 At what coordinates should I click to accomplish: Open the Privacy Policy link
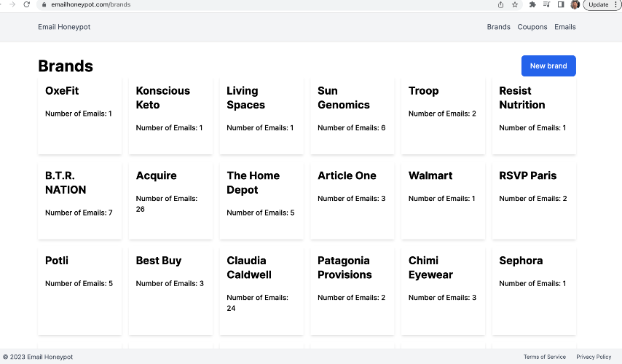coord(594,357)
